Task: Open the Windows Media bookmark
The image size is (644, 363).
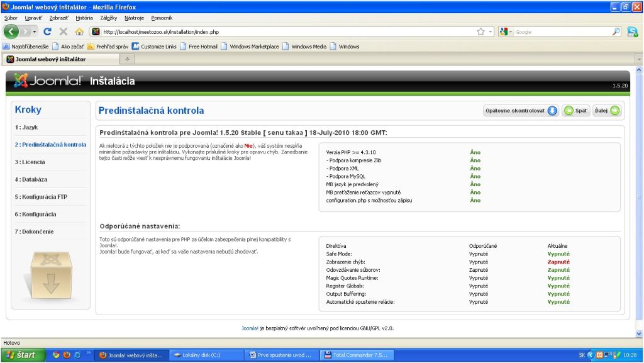Action: click(x=304, y=47)
